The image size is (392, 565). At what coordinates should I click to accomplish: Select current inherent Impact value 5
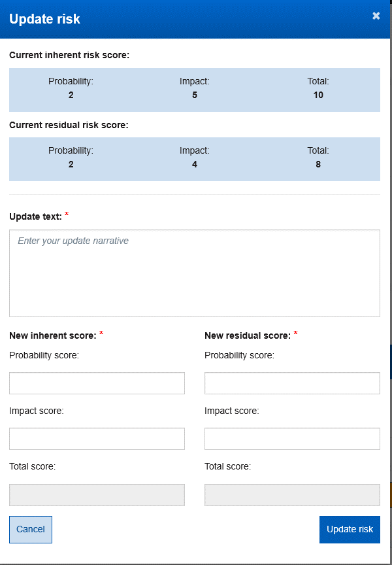pos(195,95)
